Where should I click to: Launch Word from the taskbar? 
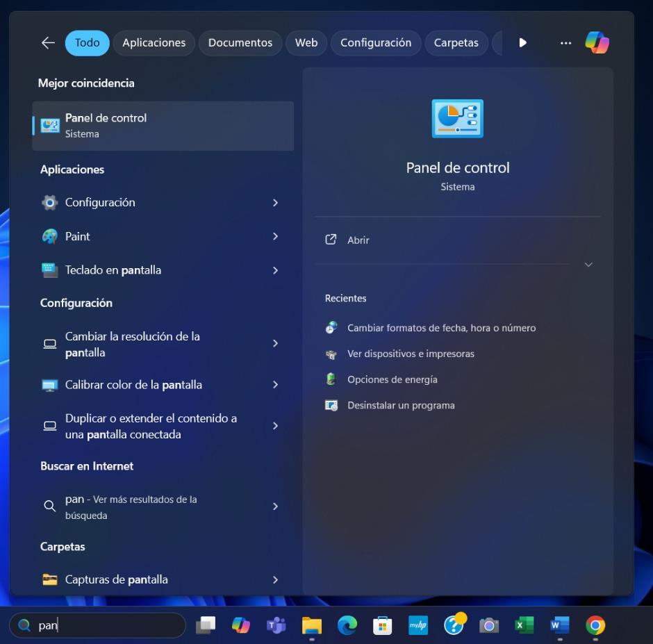coord(560,625)
